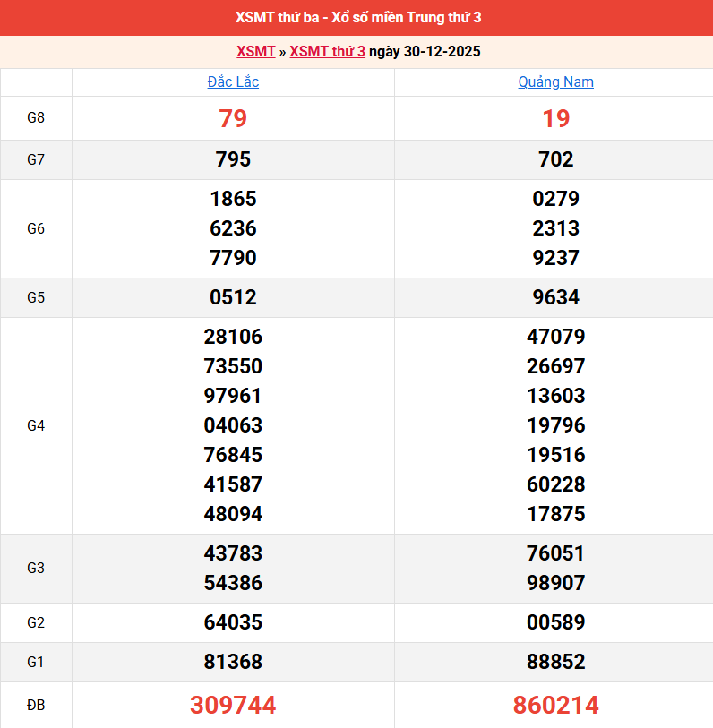Select the G2 number 64035
This screenshot has width=713, height=728.
pyautogui.click(x=233, y=622)
